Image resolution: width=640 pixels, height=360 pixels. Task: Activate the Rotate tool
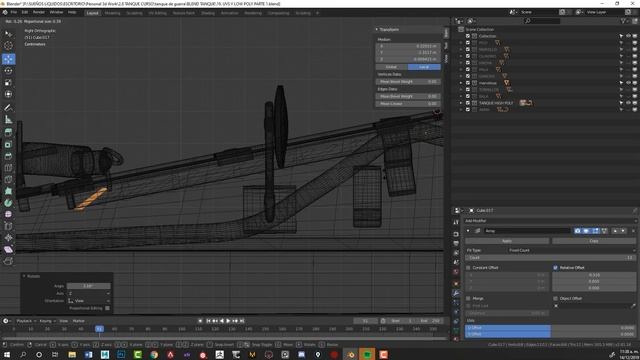[8, 71]
